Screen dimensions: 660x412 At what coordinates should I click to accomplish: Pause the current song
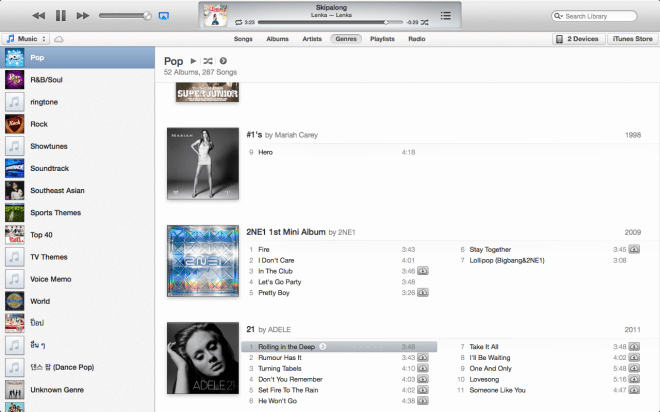pyautogui.click(x=60, y=16)
